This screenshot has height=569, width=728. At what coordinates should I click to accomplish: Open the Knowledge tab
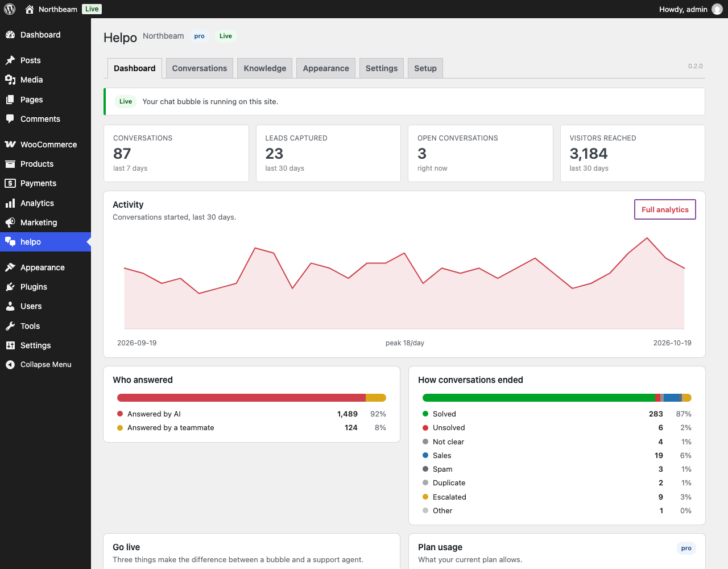(265, 68)
